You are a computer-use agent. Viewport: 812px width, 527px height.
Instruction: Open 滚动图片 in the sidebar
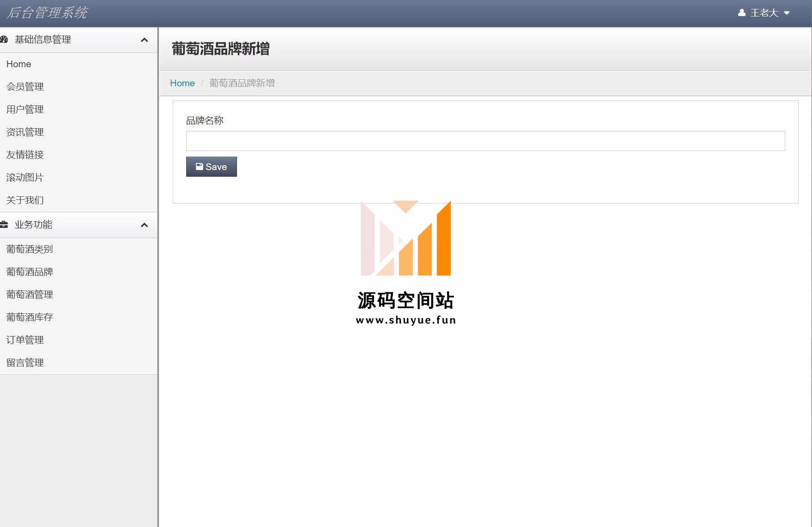(x=25, y=178)
